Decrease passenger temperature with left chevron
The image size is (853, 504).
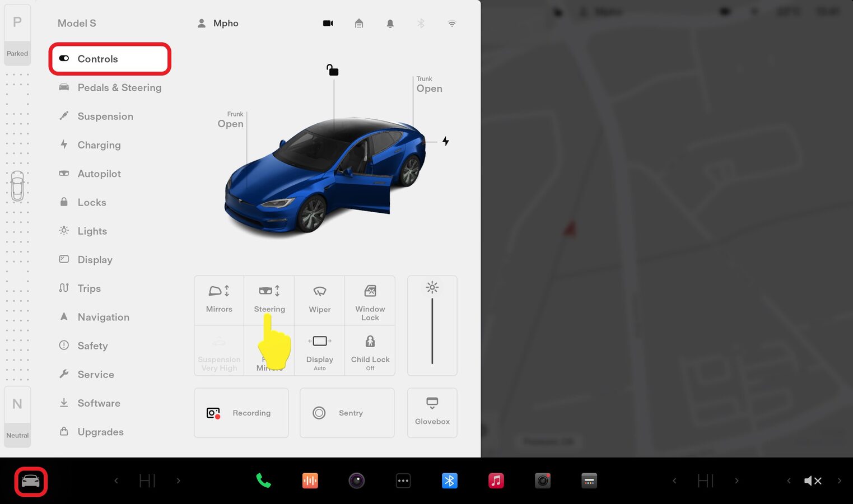tap(674, 480)
